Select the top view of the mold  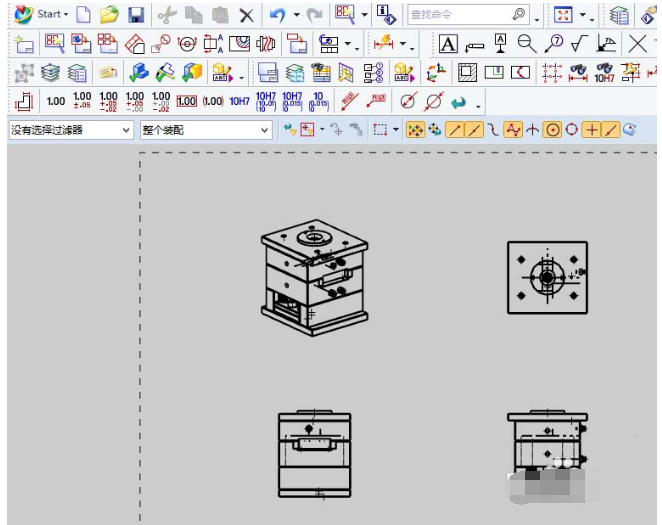(x=547, y=277)
